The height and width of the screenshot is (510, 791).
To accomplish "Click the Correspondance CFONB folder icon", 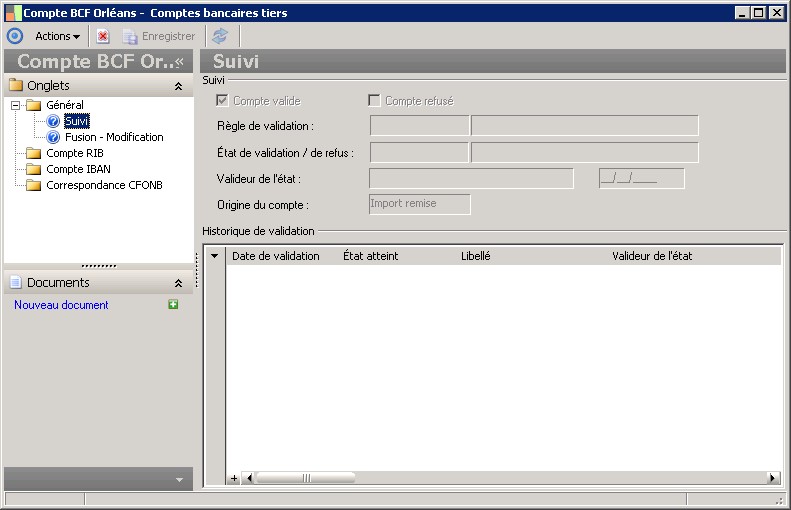I will pyautogui.click(x=33, y=185).
